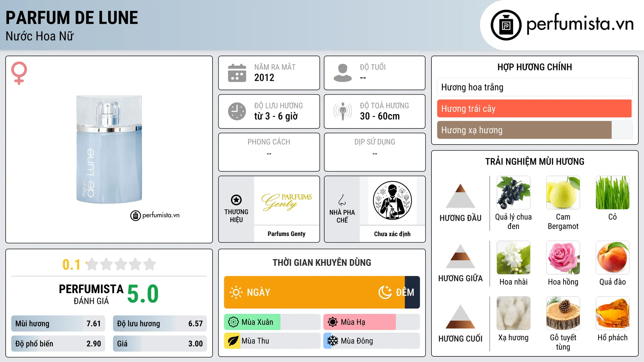Click the Mùa Hạ sun icon

[x=333, y=322]
